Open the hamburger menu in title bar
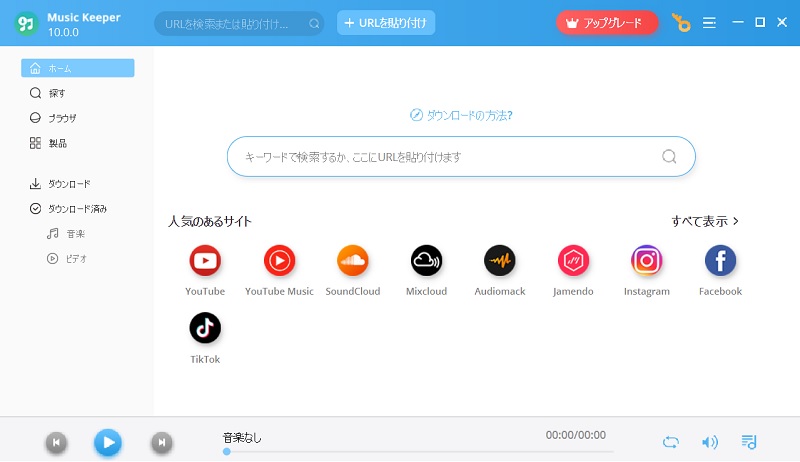 pos(709,23)
